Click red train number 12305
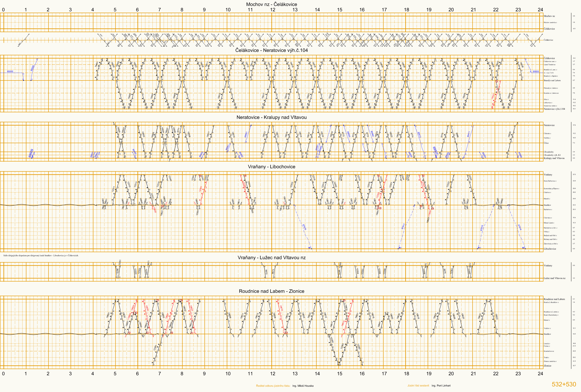Viewport: 581px width, 392px height. tap(378, 195)
